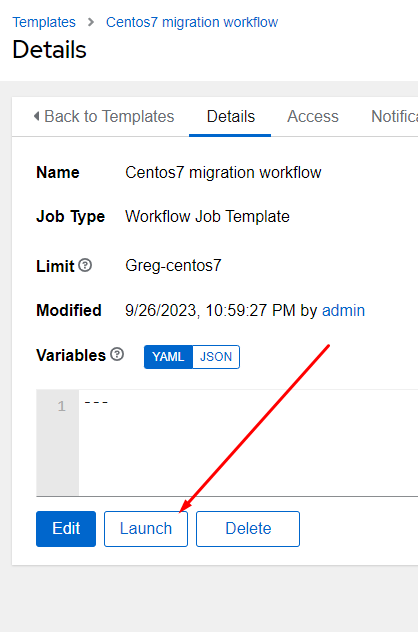Click the Greg-centos7 limit value

tap(173, 266)
